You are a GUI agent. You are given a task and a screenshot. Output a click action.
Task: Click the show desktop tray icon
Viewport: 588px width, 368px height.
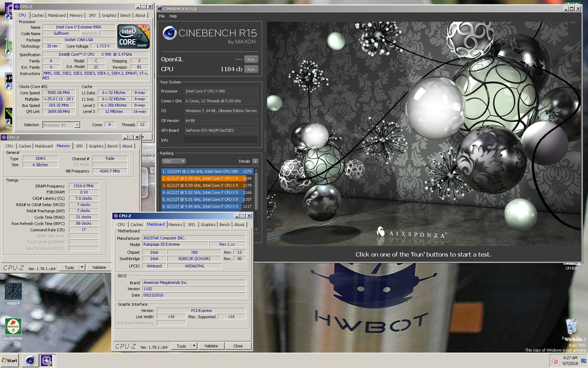pyautogui.click(x=583, y=361)
